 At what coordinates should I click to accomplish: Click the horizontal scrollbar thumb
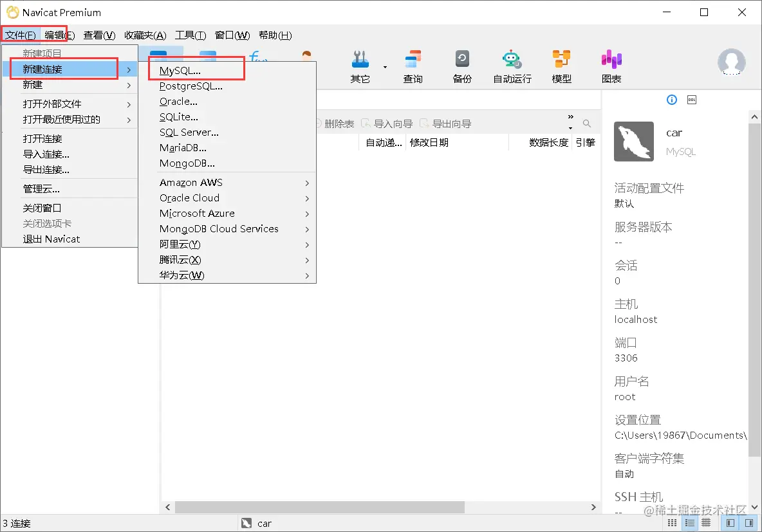(x=319, y=507)
